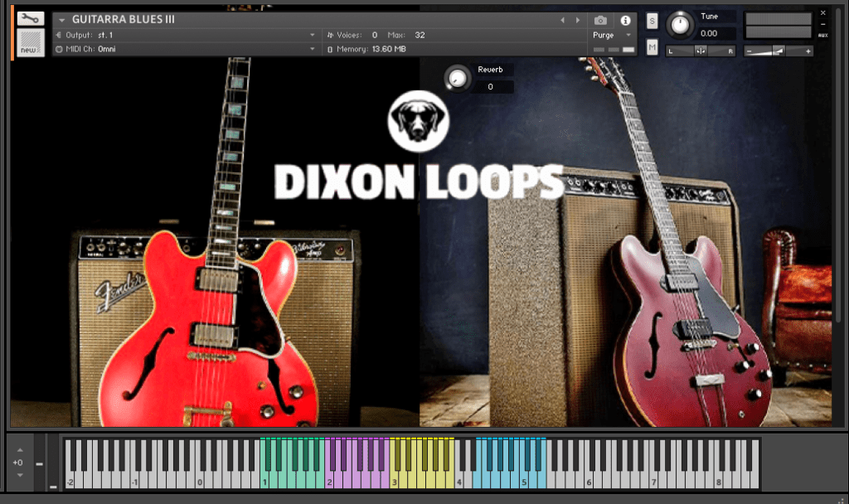Open the instrument info icon
The height and width of the screenshot is (504, 849).
[625, 20]
